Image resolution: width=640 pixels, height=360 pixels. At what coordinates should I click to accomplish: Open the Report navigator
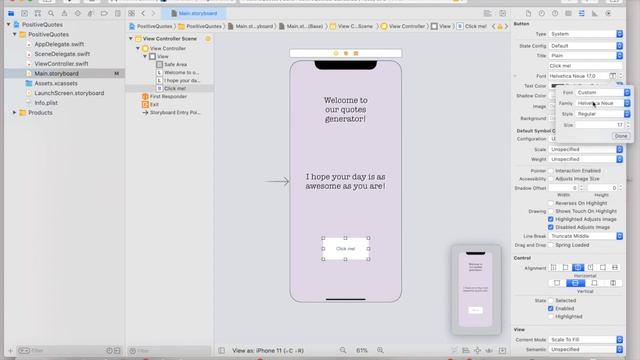(x=118, y=13)
